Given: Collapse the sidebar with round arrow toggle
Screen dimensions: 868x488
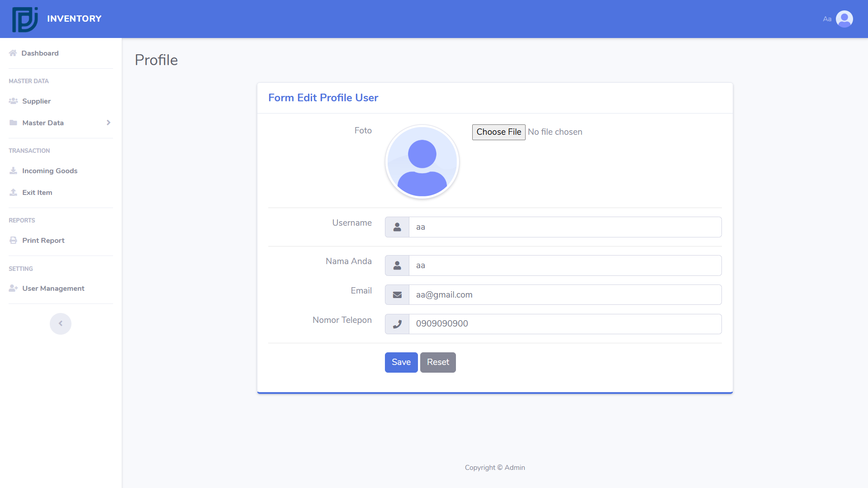Looking at the screenshot, I should (61, 323).
